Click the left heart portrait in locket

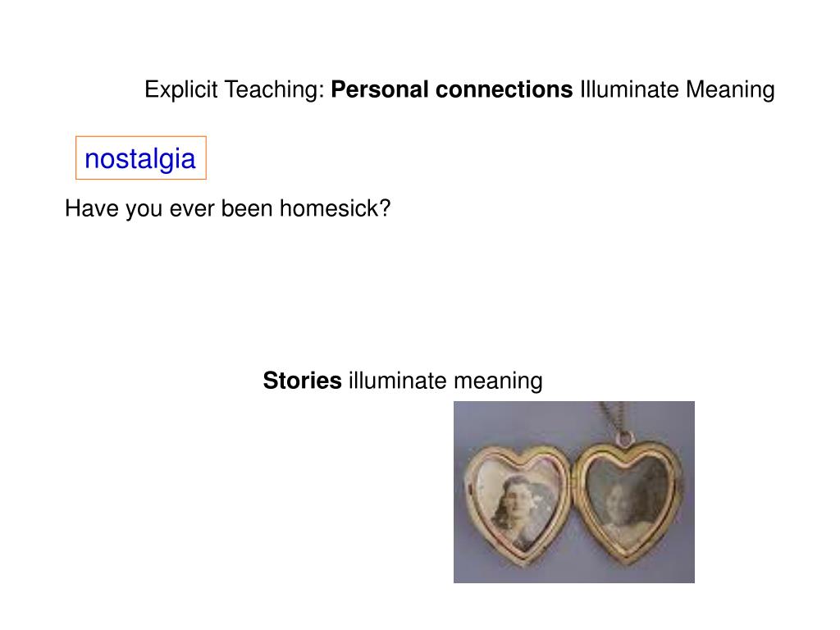[x=516, y=497]
